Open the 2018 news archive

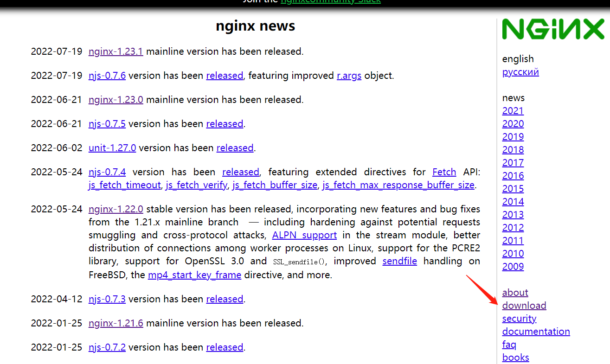point(513,150)
